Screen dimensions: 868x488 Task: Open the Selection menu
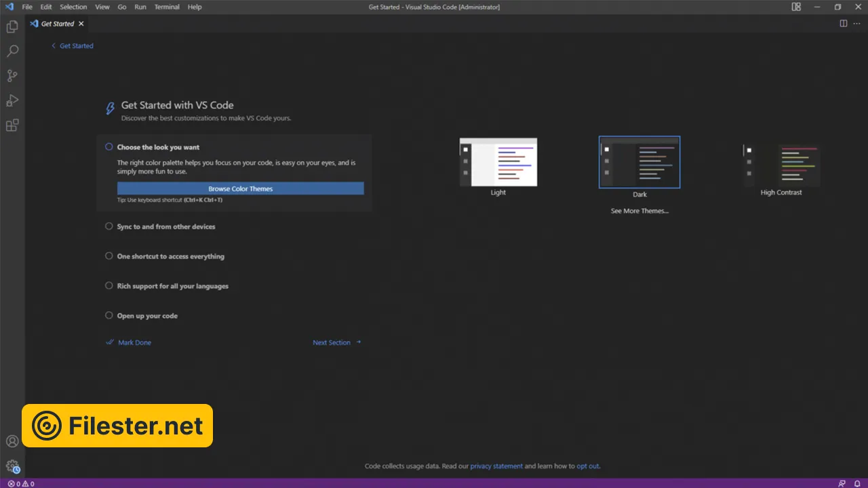(73, 7)
